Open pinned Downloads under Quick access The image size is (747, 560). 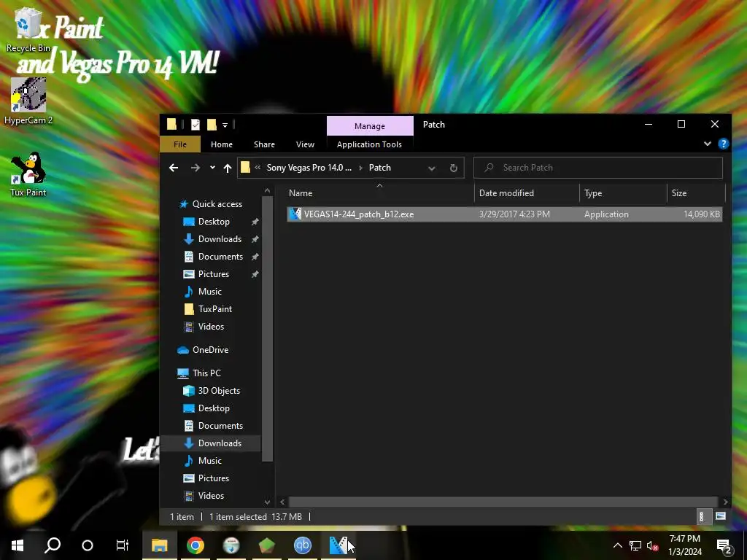point(220,239)
